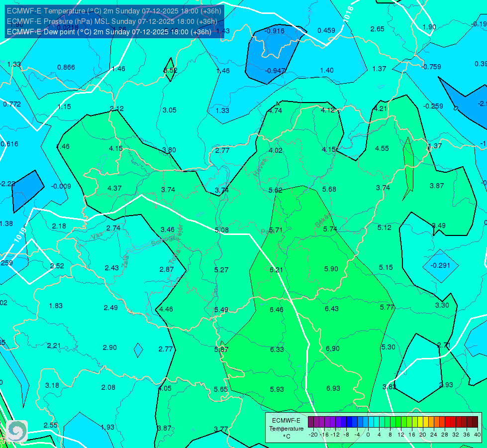487x448 pixels.
Task: Click the 2.18 temperature value
Action: pyautogui.click(x=59, y=226)
